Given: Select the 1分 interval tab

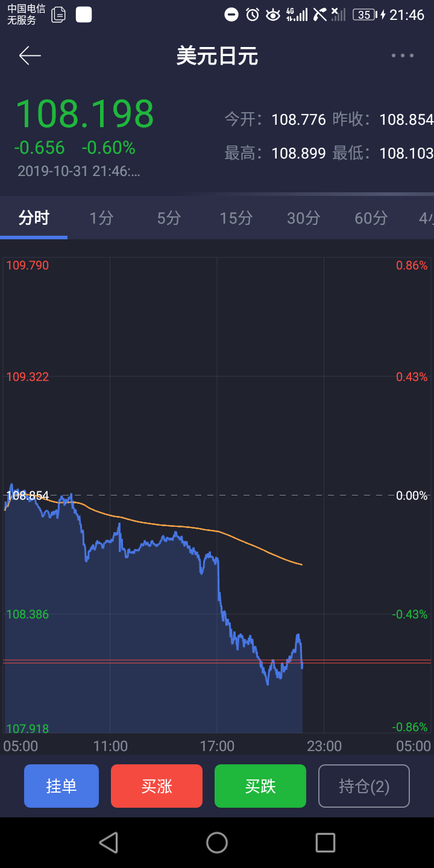Looking at the screenshot, I should point(101,218).
